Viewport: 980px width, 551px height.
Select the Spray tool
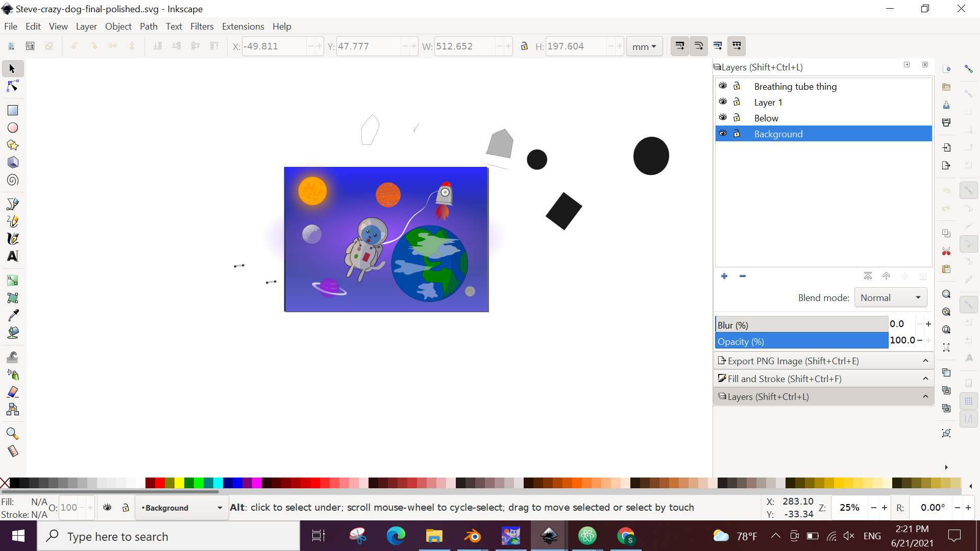click(x=13, y=375)
